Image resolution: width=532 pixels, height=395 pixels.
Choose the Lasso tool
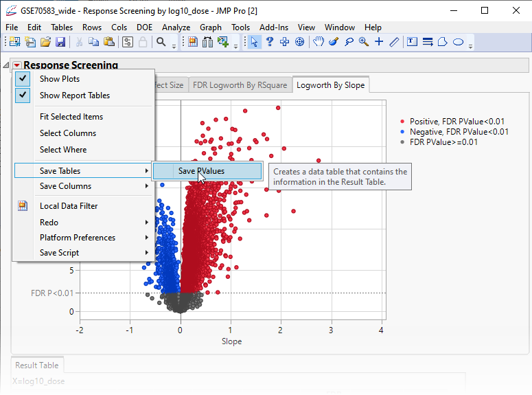[349, 42]
